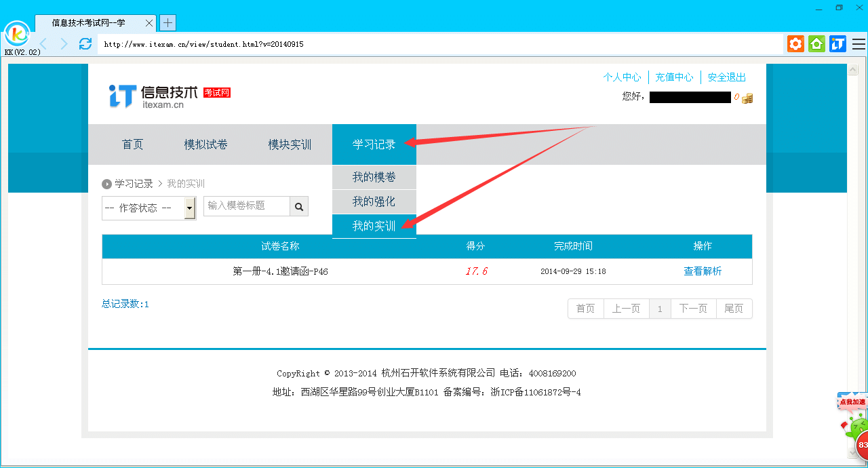Click the gold coin icon beside the balance
Viewport: 868px width, 468px height.
click(x=747, y=97)
